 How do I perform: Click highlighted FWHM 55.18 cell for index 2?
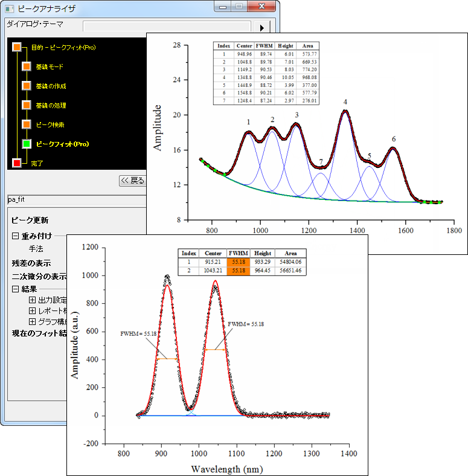pyautogui.click(x=239, y=271)
